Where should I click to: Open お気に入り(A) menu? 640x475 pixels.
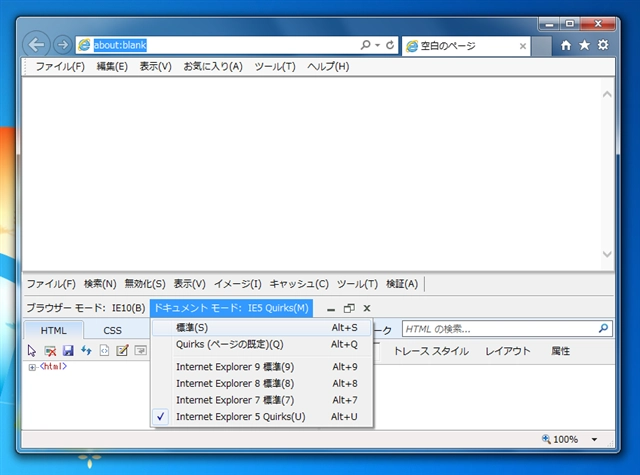coord(213,67)
